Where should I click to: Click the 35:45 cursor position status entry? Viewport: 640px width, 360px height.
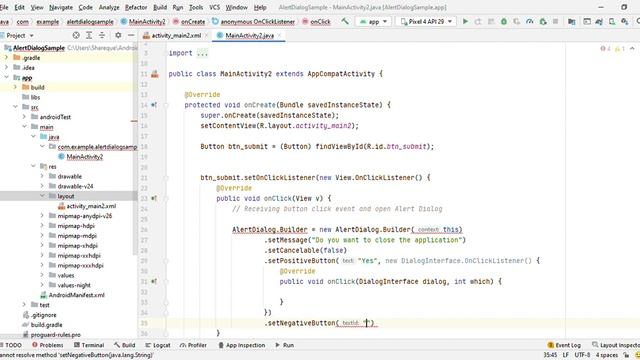coord(550,355)
